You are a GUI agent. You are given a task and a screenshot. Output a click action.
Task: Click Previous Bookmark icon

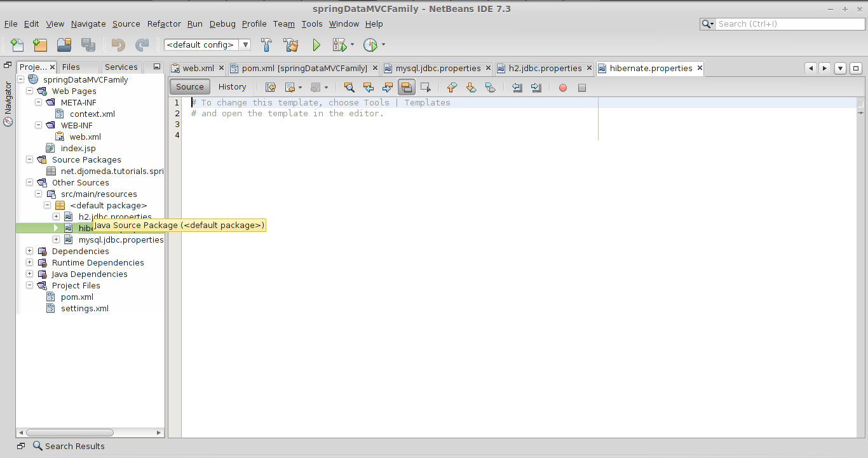tap(452, 88)
